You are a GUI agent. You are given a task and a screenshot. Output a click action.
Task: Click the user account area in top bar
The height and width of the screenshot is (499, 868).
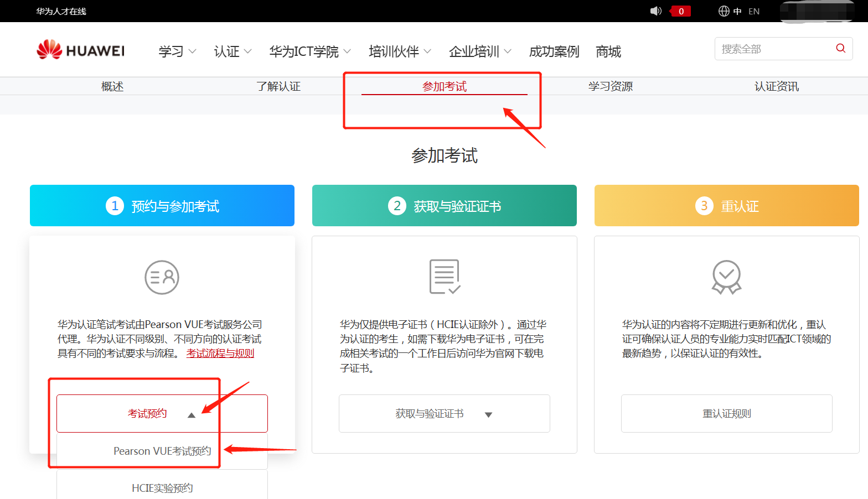pos(817,11)
